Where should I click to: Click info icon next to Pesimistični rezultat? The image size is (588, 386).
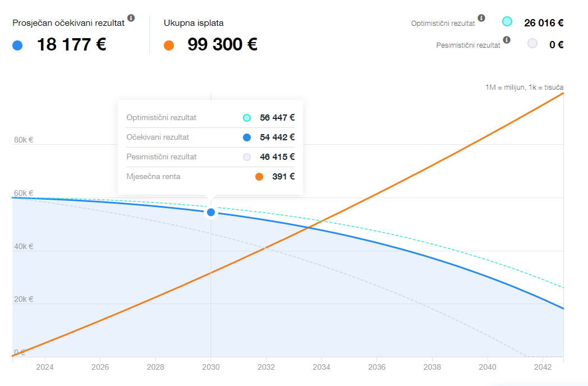pos(507,40)
